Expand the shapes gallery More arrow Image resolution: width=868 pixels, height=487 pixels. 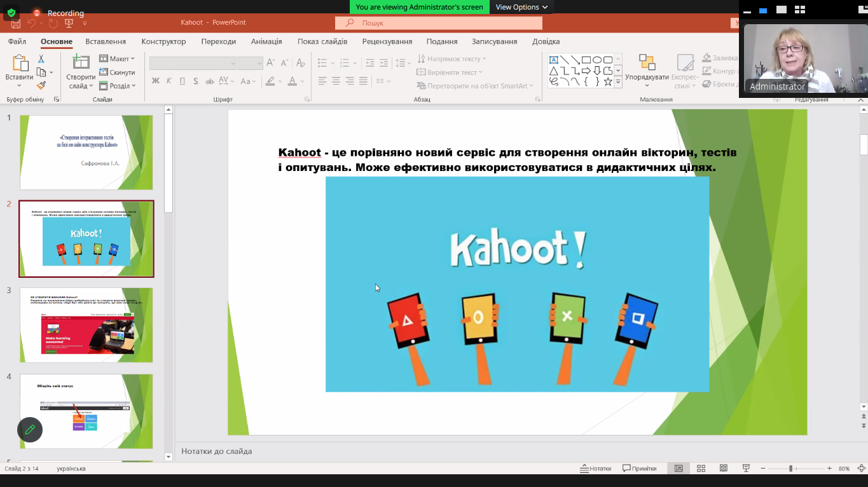click(618, 81)
